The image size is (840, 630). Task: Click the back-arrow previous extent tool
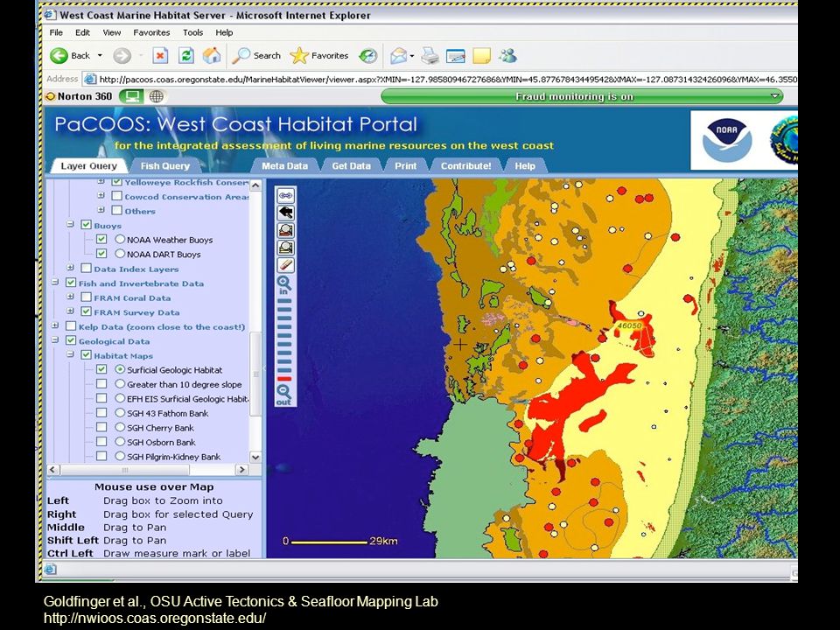285,213
